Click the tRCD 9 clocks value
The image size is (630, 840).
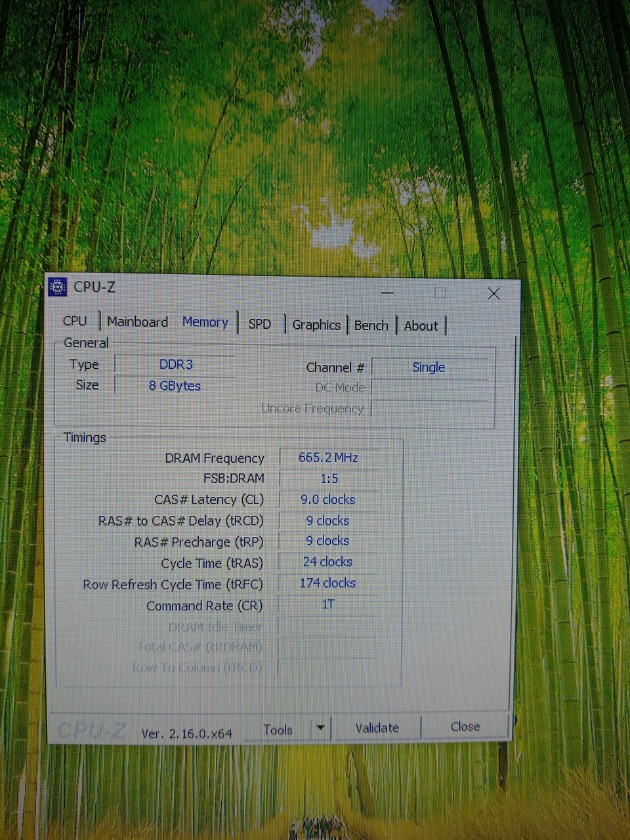(328, 520)
